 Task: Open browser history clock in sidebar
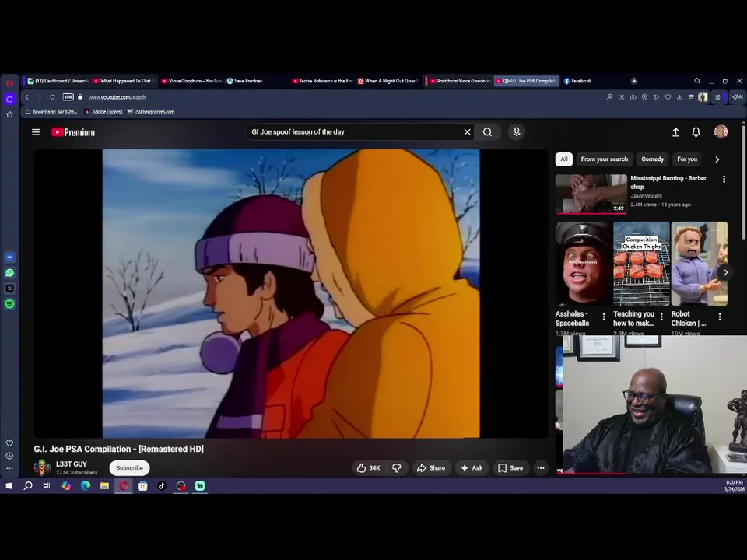click(x=9, y=456)
